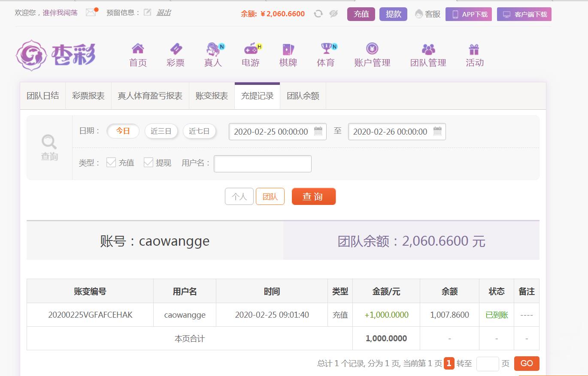The image size is (588, 376).
Task: Open the 电游 gamepad icon
Action: click(x=251, y=48)
